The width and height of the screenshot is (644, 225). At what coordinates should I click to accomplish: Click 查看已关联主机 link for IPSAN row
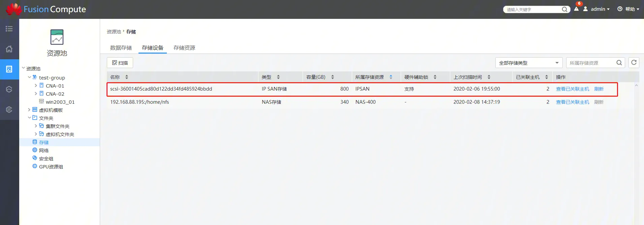[572, 89]
